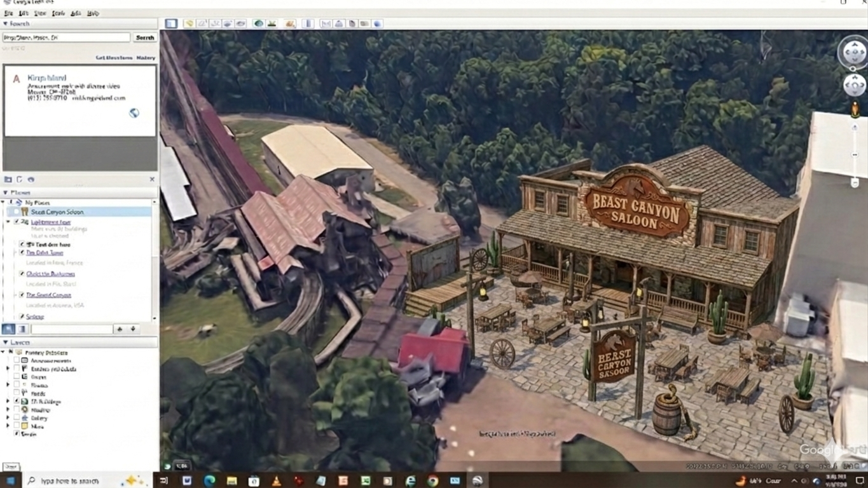868x488 pixels.
Task: Select the Add Placemark pushpin tool
Action: 189,24
